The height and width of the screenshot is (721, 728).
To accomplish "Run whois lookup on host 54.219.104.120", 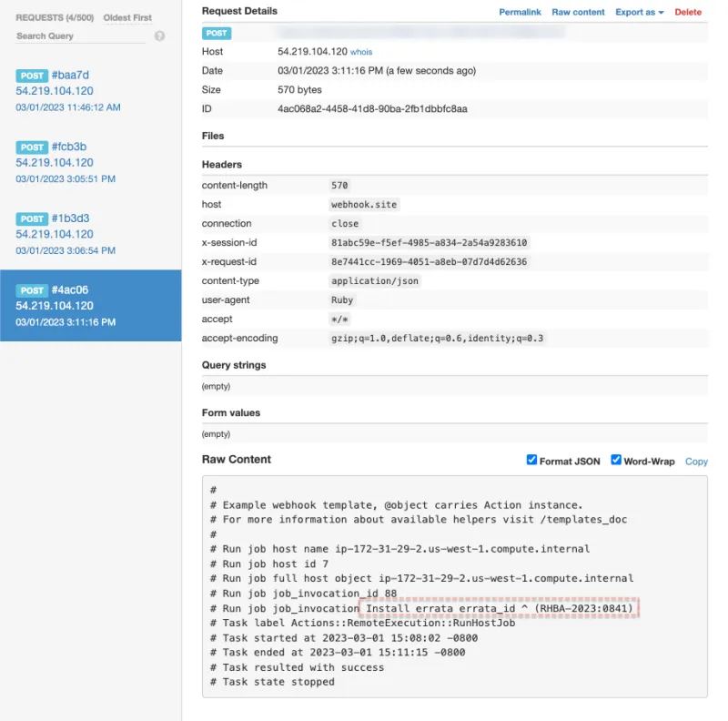I will coord(361,52).
